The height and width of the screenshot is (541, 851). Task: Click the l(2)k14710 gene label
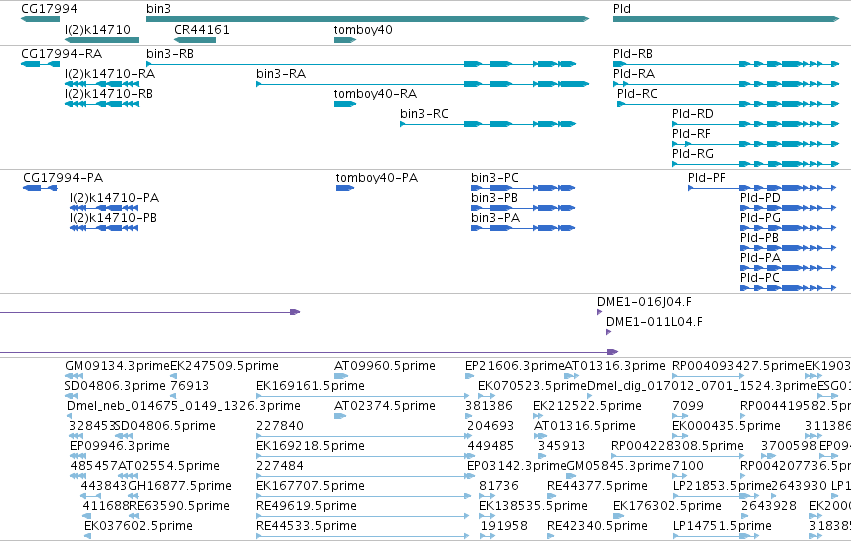(x=98, y=29)
